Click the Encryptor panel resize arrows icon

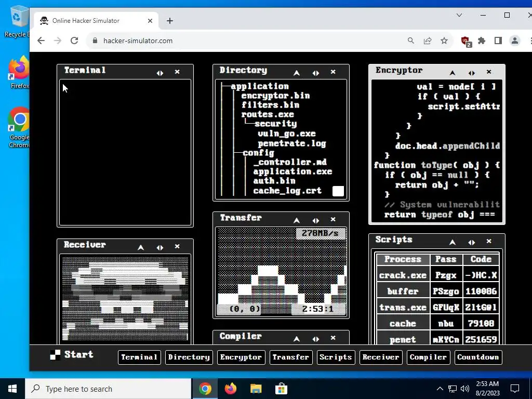click(x=471, y=73)
